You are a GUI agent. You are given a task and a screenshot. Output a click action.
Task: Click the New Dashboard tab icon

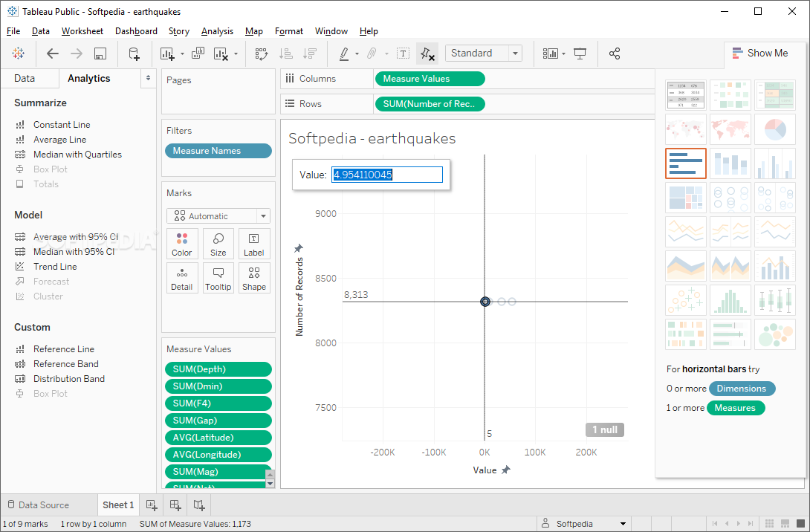pyautogui.click(x=175, y=505)
